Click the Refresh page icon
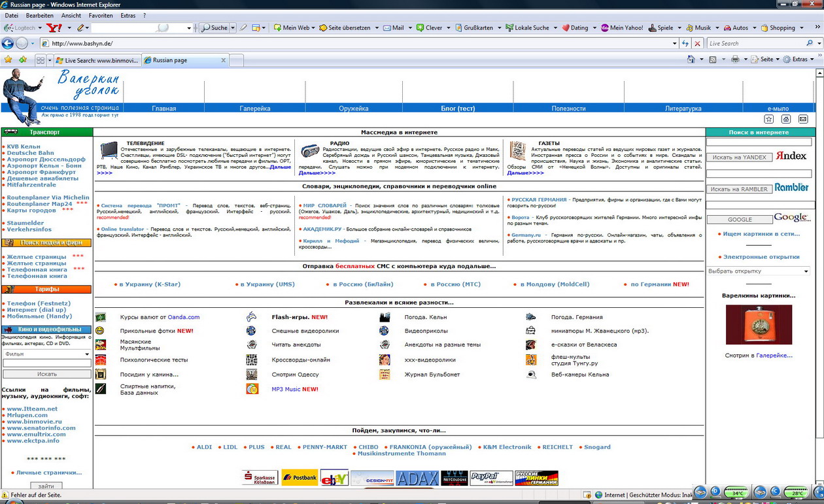Viewport: 824px width, 504px height. click(685, 44)
